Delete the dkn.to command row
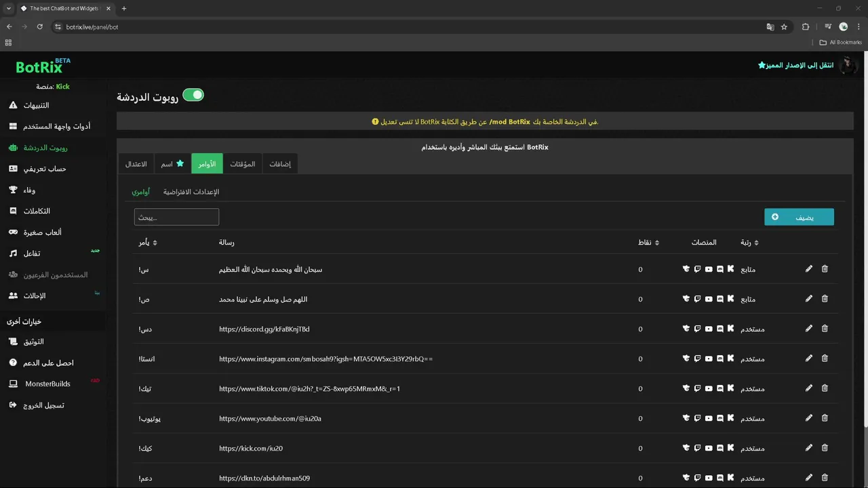868x488 pixels. [x=825, y=478]
